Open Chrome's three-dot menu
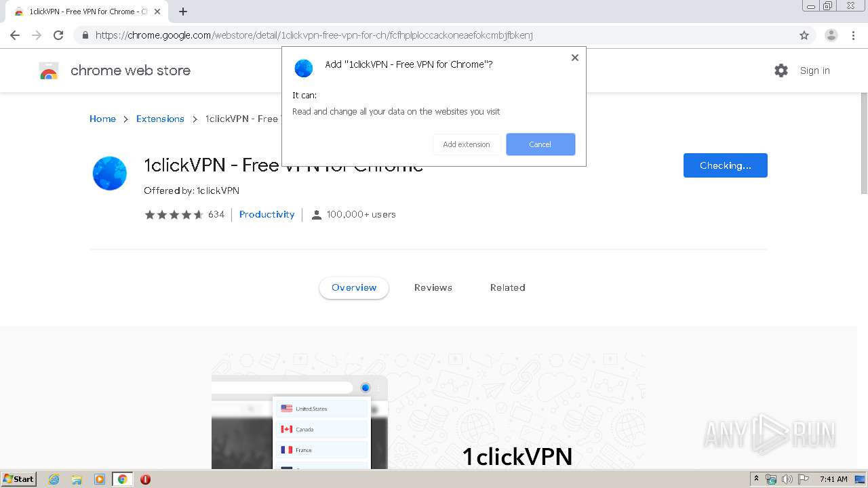The height and width of the screenshot is (488, 868). pos(854,35)
